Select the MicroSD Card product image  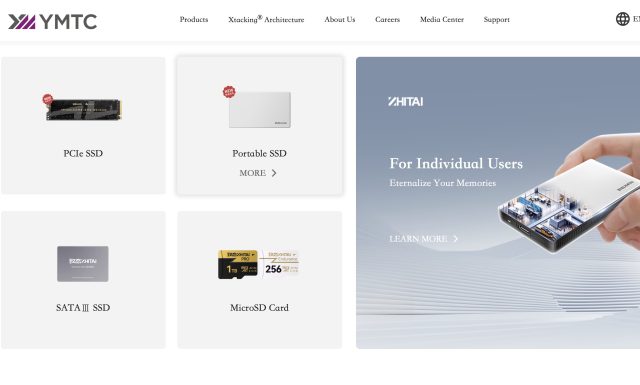pos(259,264)
